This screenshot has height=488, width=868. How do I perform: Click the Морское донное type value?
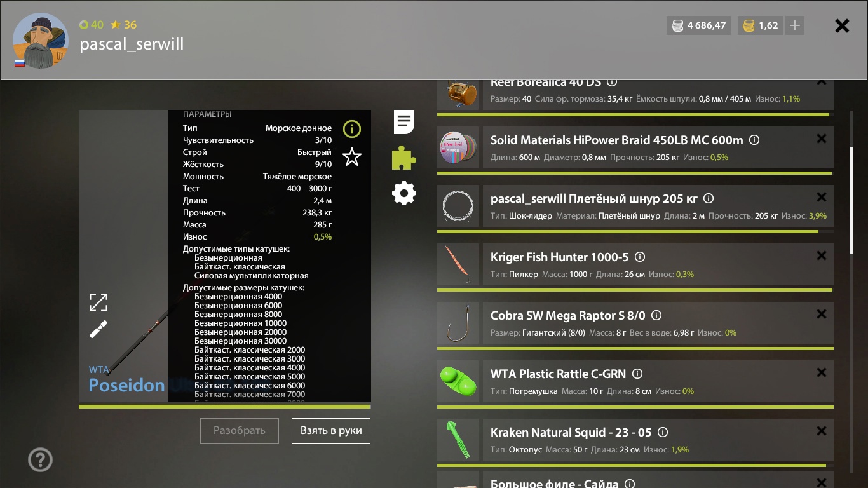tap(299, 128)
